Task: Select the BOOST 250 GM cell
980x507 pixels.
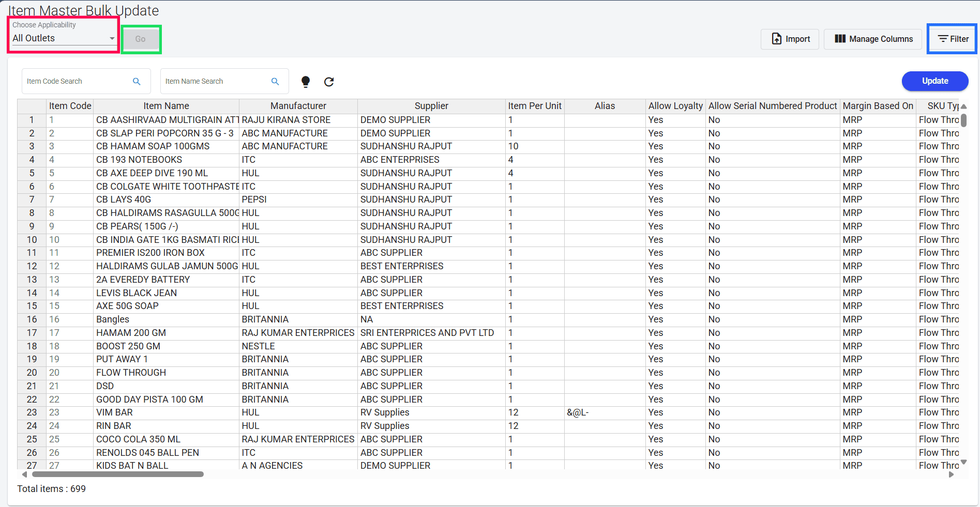Action: pyautogui.click(x=167, y=346)
